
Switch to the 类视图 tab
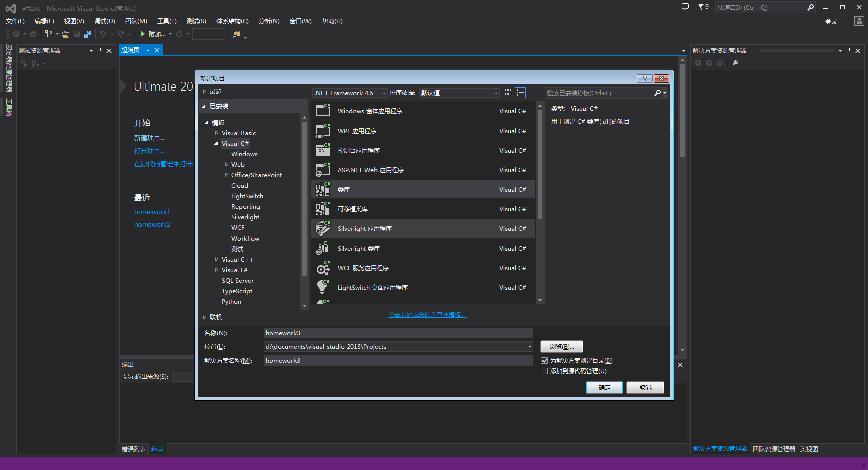coord(809,449)
